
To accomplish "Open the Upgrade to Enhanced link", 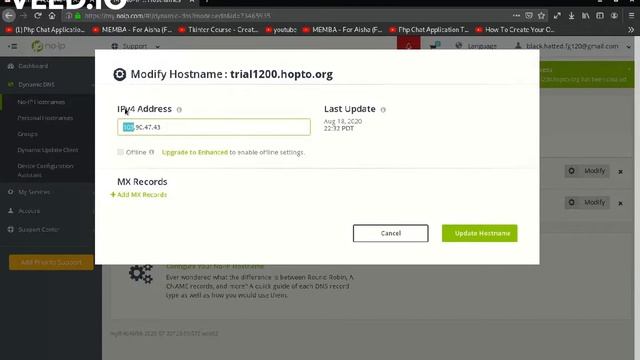I will coord(195,152).
